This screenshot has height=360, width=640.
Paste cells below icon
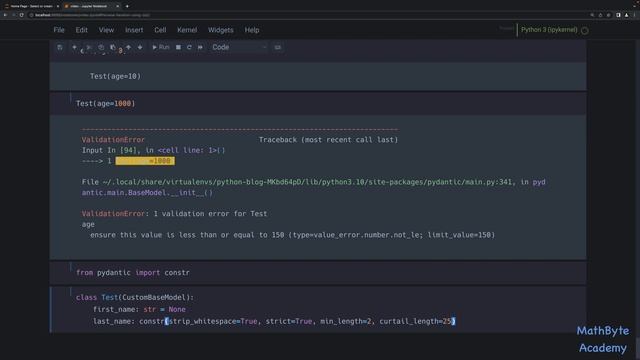[x=113, y=47]
